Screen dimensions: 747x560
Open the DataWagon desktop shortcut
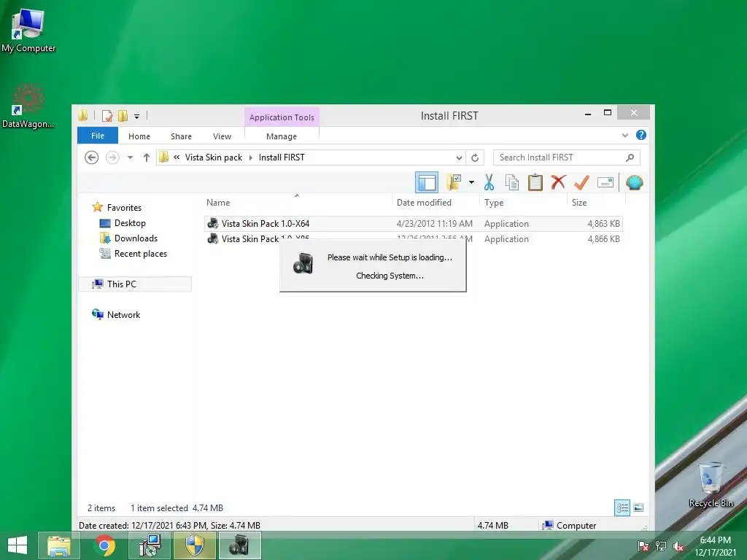28,106
